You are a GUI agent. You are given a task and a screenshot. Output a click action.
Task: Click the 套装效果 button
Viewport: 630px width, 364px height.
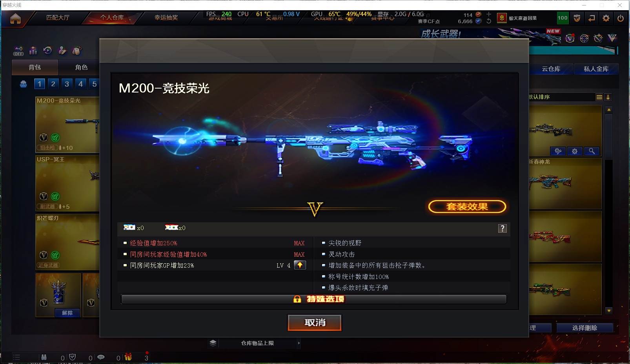(x=467, y=206)
